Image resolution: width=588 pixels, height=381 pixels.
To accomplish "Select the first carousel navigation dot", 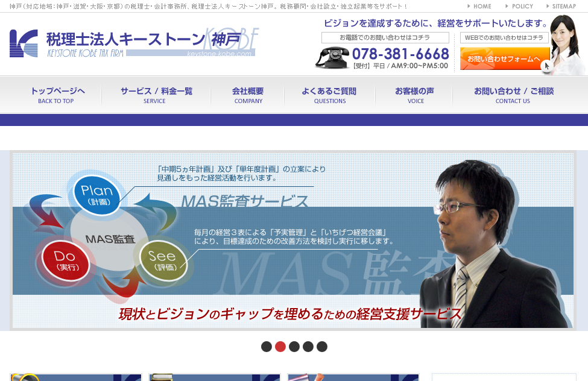I will tap(266, 346).
